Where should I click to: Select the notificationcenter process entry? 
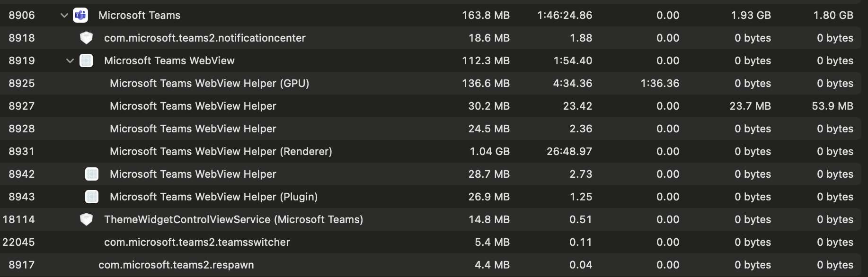point(206,37)
